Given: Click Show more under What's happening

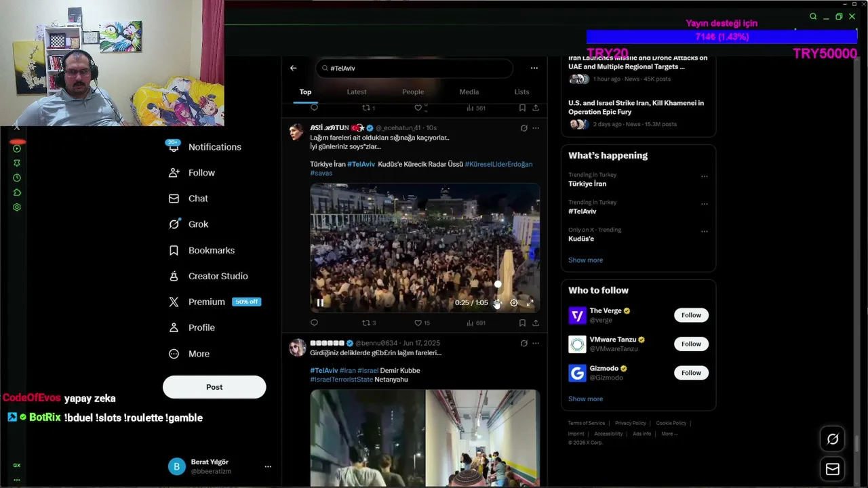Looking at the screenshot, I should [585, 260].
